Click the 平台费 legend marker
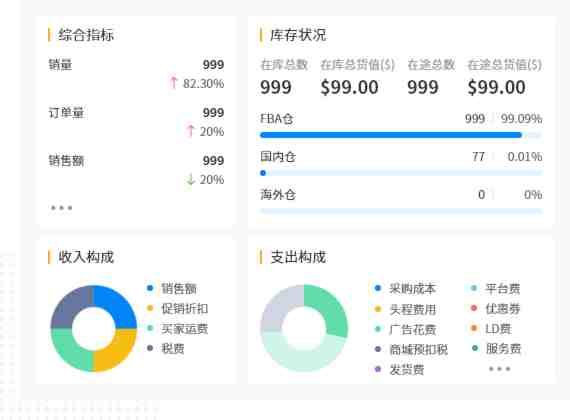 [474, 288]
